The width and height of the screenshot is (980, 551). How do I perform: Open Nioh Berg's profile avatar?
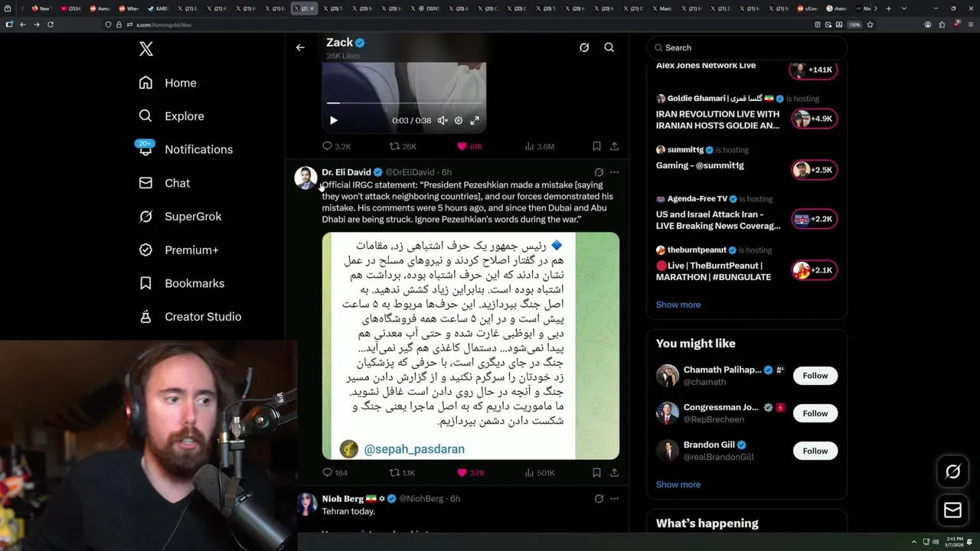pos(306,504)
